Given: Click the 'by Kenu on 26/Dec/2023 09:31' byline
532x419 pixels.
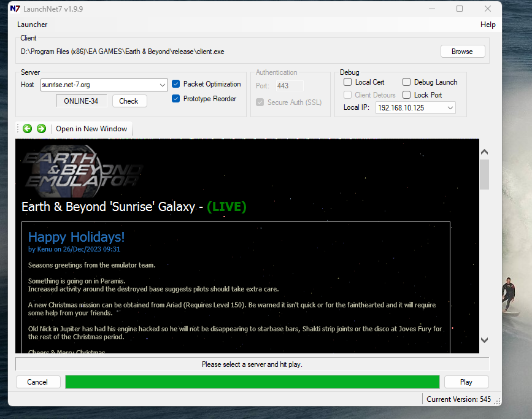Looking at the screenshot, I should tap(74, 249).
